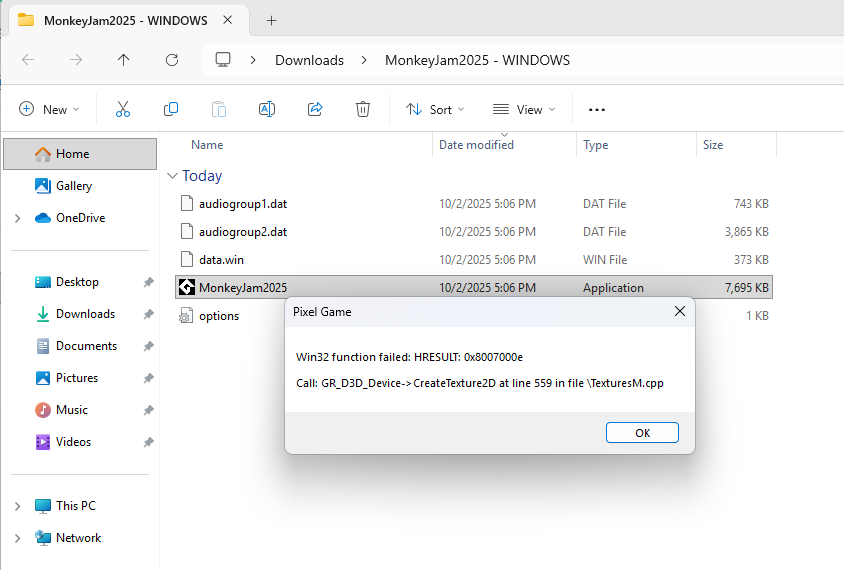Click the Paste clipboard icon

(219, 109)
